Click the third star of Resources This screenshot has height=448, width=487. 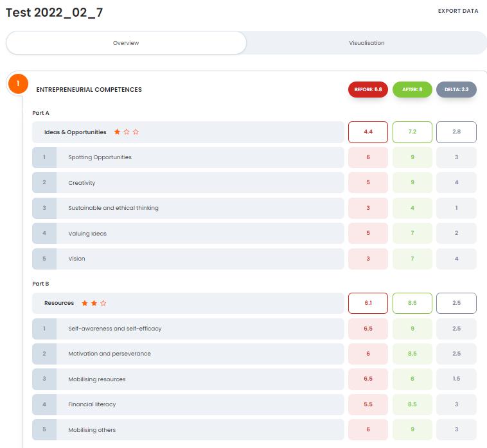[x=103, y=303]
